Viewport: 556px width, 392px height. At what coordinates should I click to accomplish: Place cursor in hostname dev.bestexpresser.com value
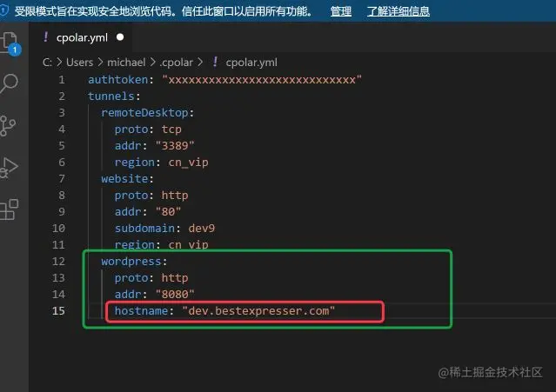(258, 311)
